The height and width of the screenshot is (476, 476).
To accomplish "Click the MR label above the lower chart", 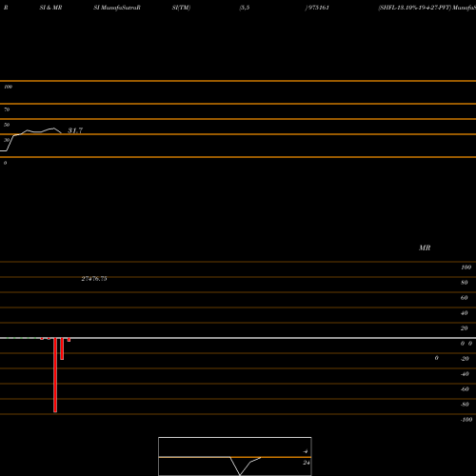I will pyautogui.click(x=425, y=248).
